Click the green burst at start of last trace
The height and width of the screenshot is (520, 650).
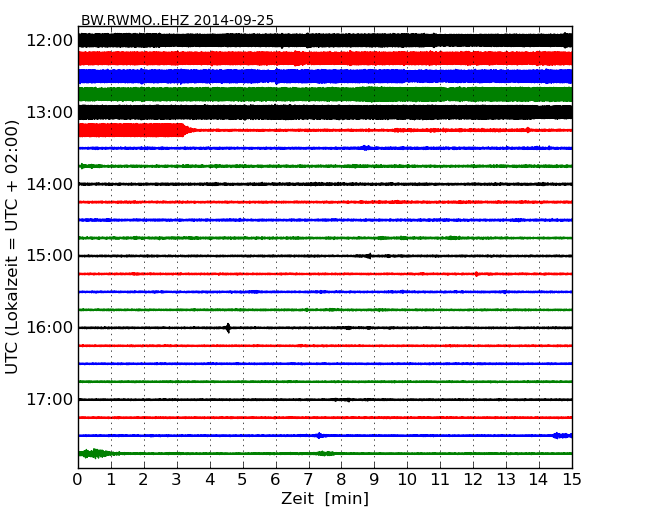(96, 453)
